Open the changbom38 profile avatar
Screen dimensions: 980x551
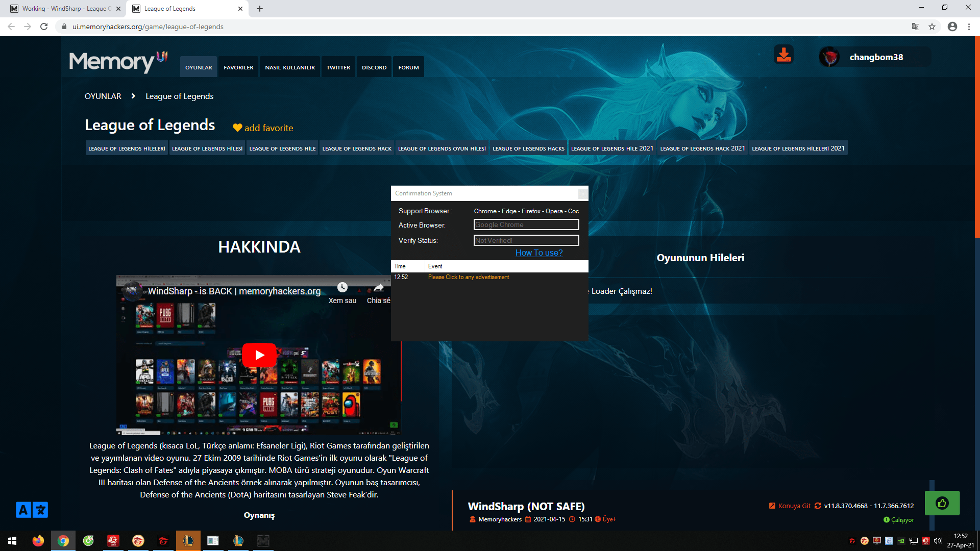tap(829, 57)
